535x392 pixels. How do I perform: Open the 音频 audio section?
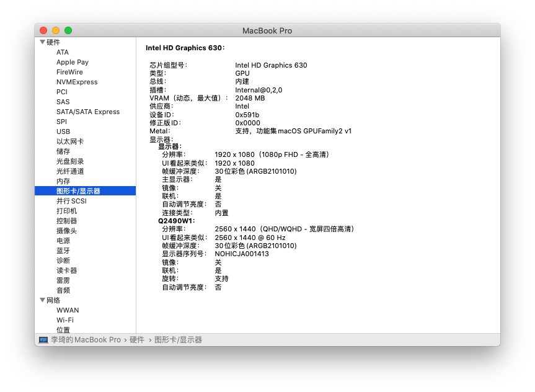coord(63,290)
